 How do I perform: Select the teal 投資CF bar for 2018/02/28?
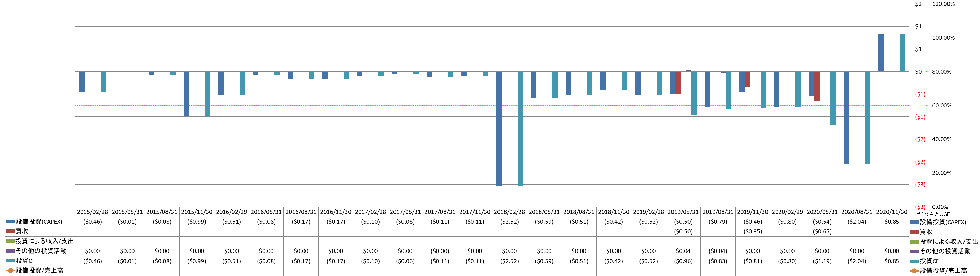520,128
